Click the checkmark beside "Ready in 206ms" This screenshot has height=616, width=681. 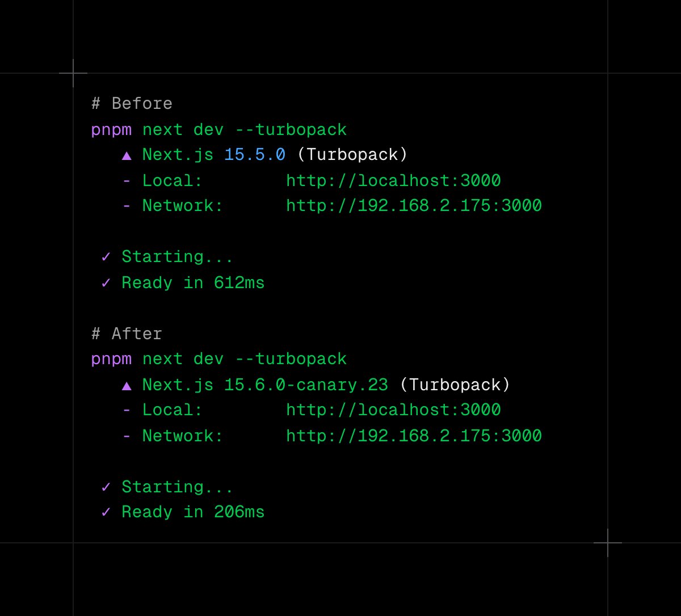click(106, 512)
